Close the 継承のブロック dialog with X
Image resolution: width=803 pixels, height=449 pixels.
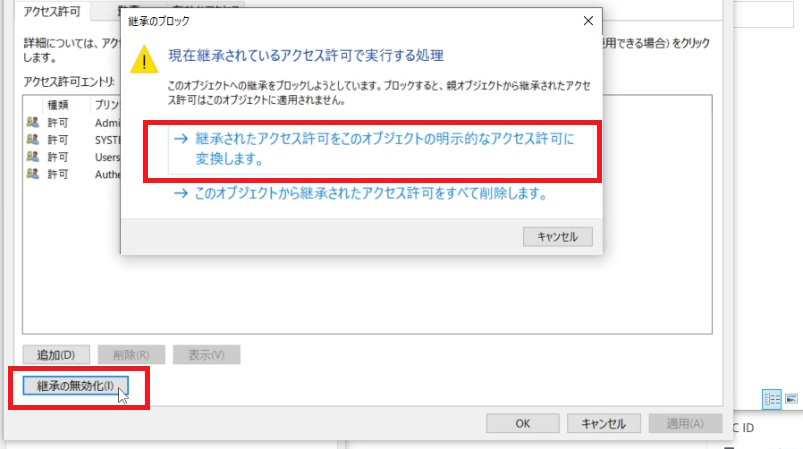pyautogui.click(x=585, y=20)
